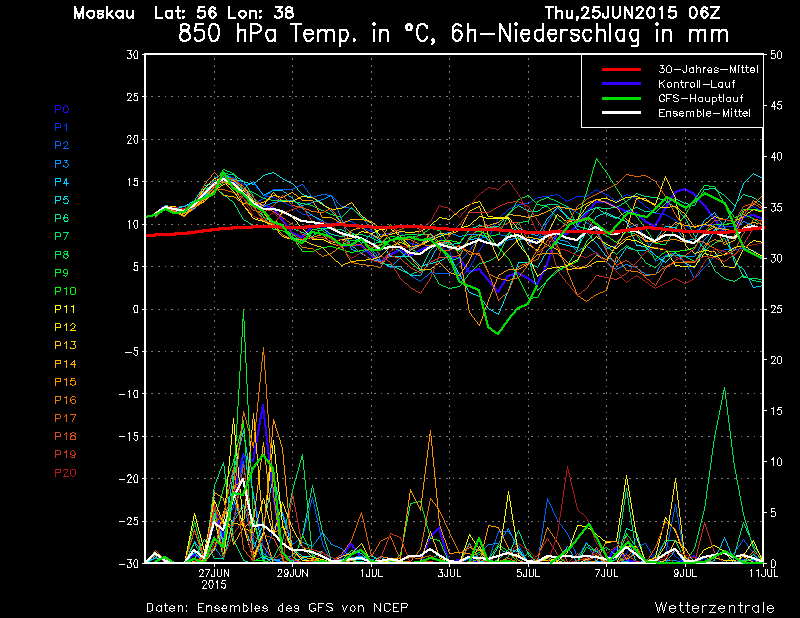Click the red 30-Jahres-Mittel legend line
Viewport: 800px width, 618px height.
[620, 69]
